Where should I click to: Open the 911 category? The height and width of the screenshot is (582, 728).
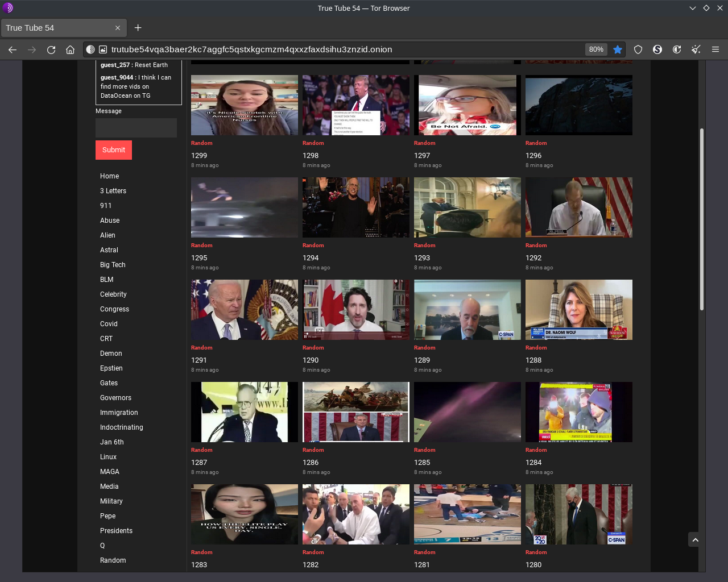pos(106,206)
